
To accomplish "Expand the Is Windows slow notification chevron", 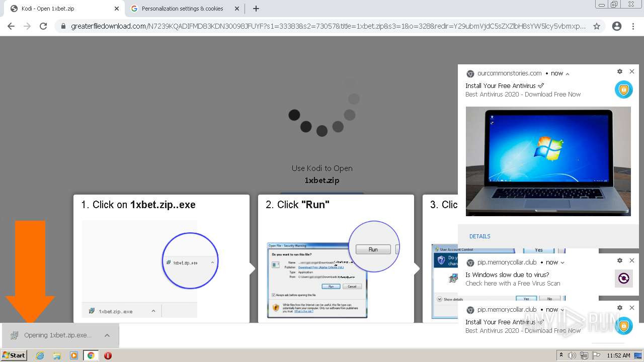I will pyautogui.click(x=562, y=262).
